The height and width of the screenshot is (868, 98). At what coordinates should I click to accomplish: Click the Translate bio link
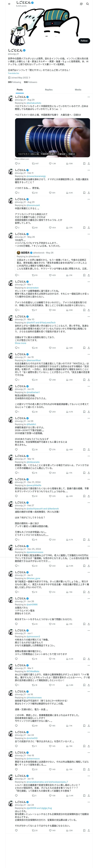coord(14,73)
